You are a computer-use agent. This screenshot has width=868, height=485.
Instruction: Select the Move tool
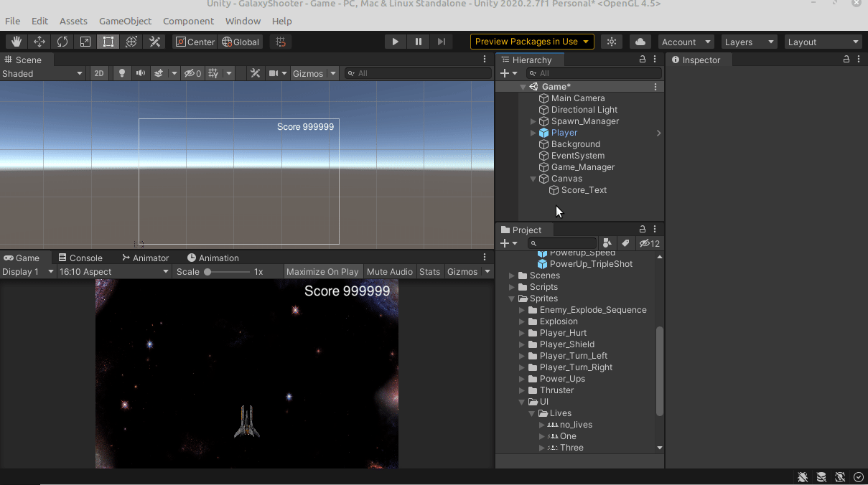pyautogui.click(x=39, y=42)
